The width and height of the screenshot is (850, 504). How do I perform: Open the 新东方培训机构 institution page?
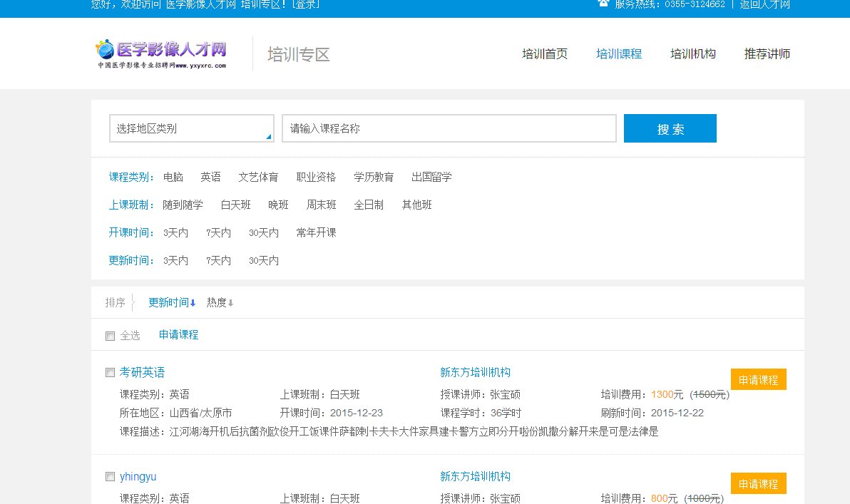click(474, 371)
